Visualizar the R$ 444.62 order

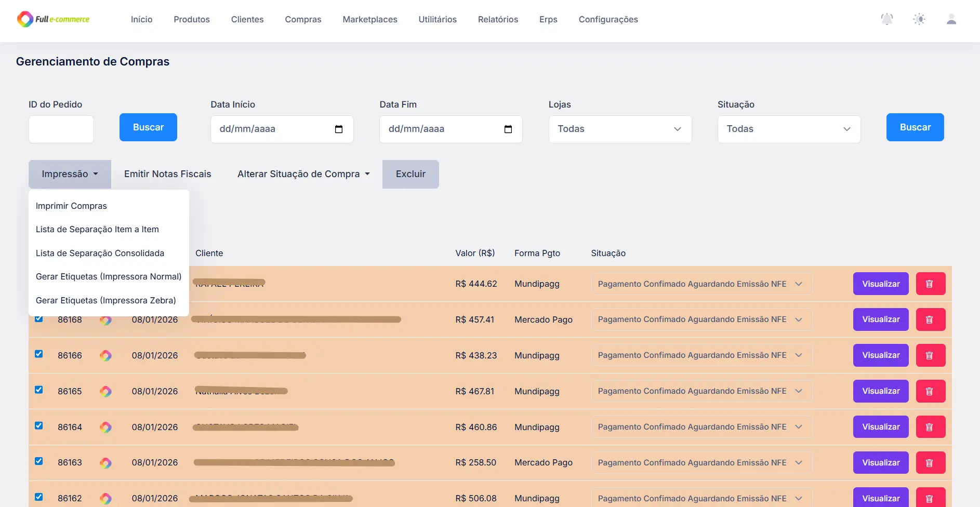point(881,284)
